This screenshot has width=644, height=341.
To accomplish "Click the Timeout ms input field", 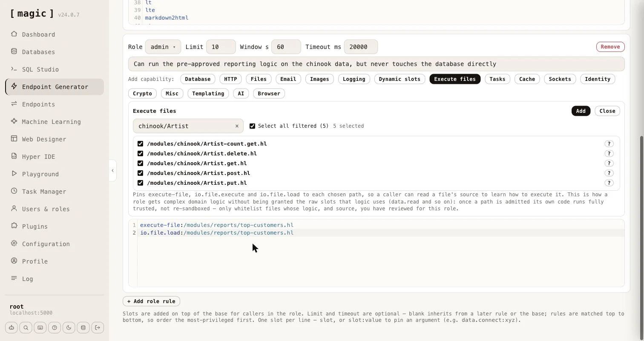I will coord(361,47).
